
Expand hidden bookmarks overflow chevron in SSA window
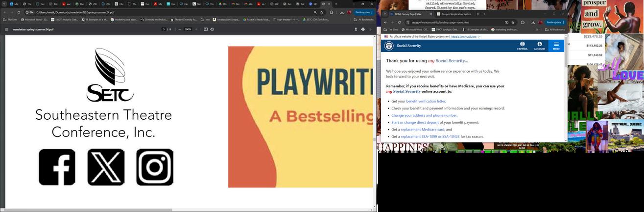tap(537, 29)
